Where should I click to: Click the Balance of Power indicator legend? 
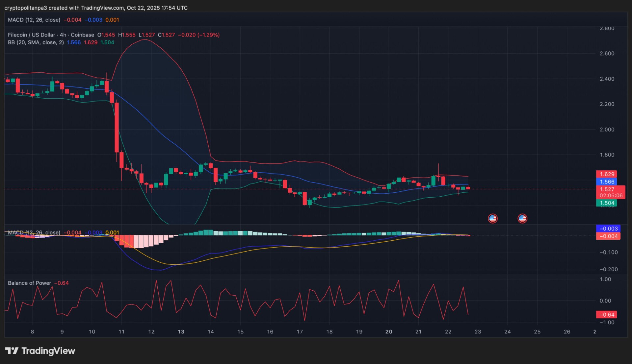pos(29,283)
